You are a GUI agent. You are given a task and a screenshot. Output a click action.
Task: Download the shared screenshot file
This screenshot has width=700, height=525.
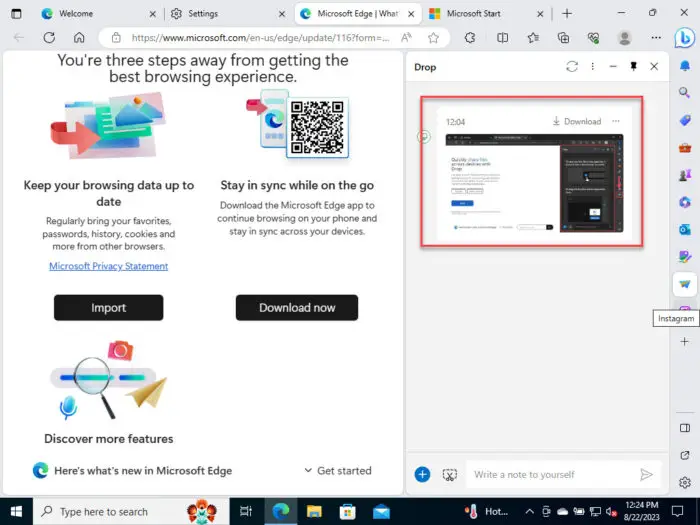tap(577, 121)
